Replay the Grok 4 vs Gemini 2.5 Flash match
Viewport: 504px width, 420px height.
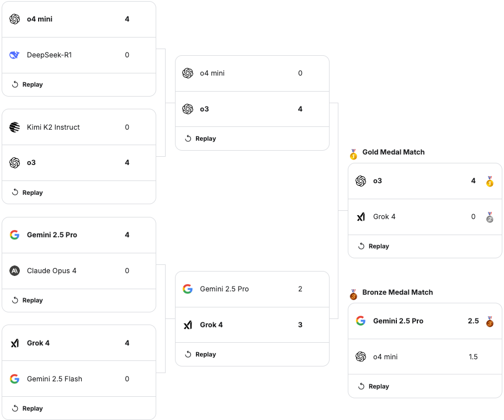point(27,408)
